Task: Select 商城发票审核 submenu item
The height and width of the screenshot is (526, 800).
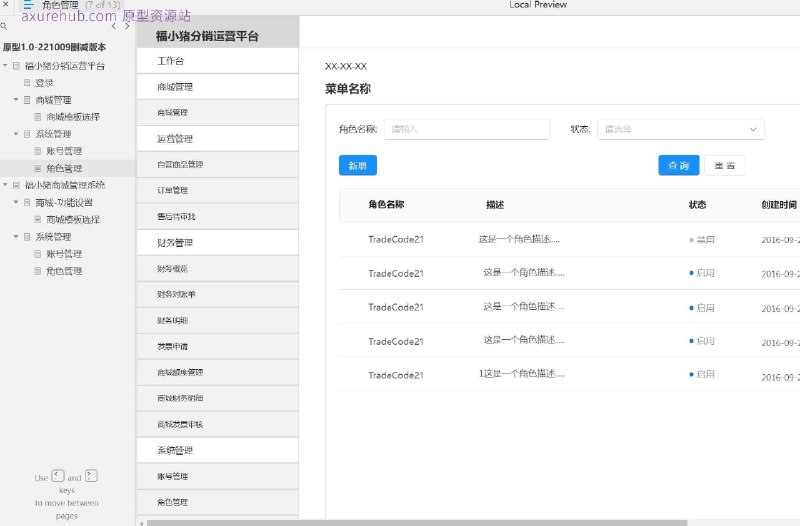Action: pyautogui.click(x=218, y=424)
